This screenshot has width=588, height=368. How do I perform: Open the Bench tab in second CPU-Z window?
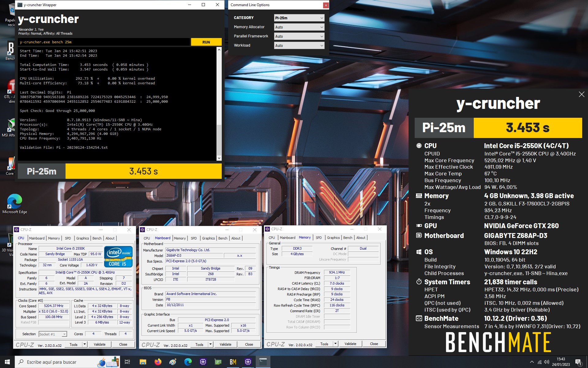tap(223, 238)
